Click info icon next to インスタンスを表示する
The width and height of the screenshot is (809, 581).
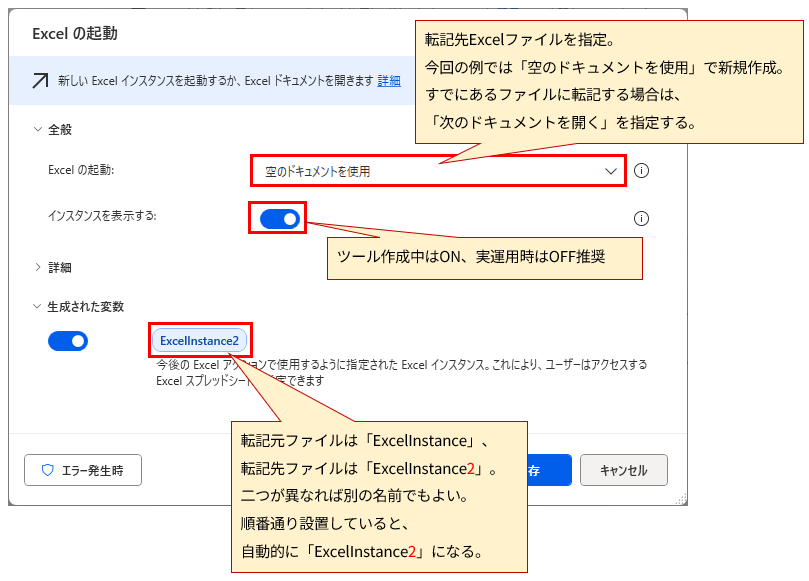coord(641,218)
